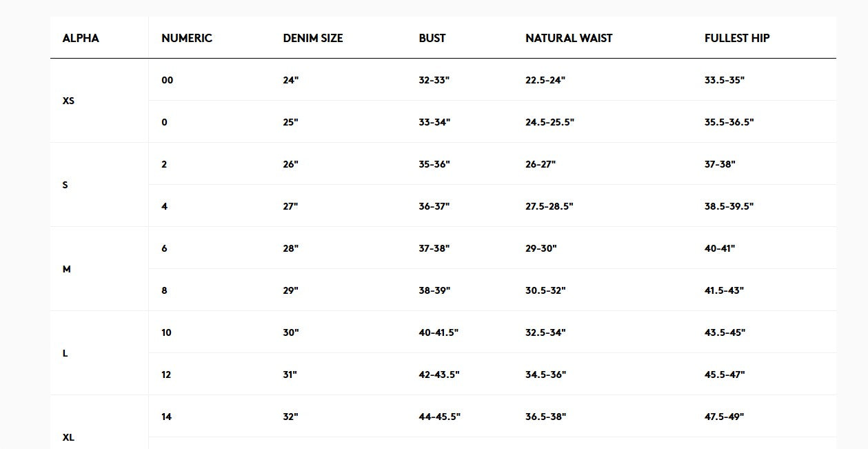
Task: Click the S alpha size cell
Action: [65, 185]
